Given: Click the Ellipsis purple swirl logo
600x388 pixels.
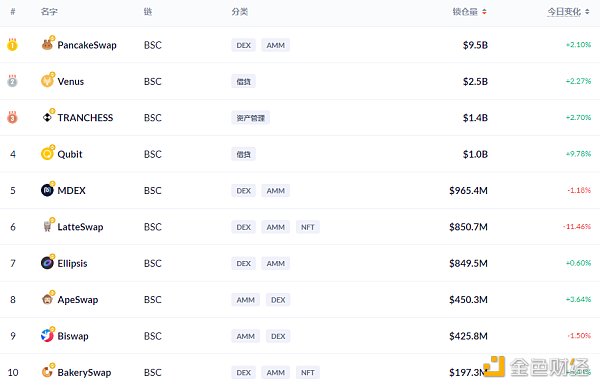Looking at the screenshot, I should [x=47, y=263].
